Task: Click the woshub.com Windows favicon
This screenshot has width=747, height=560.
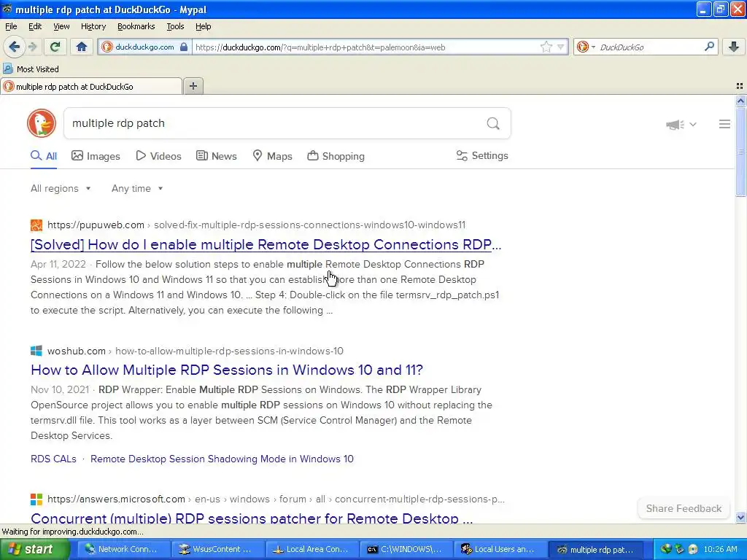Action: click(36, 351)
